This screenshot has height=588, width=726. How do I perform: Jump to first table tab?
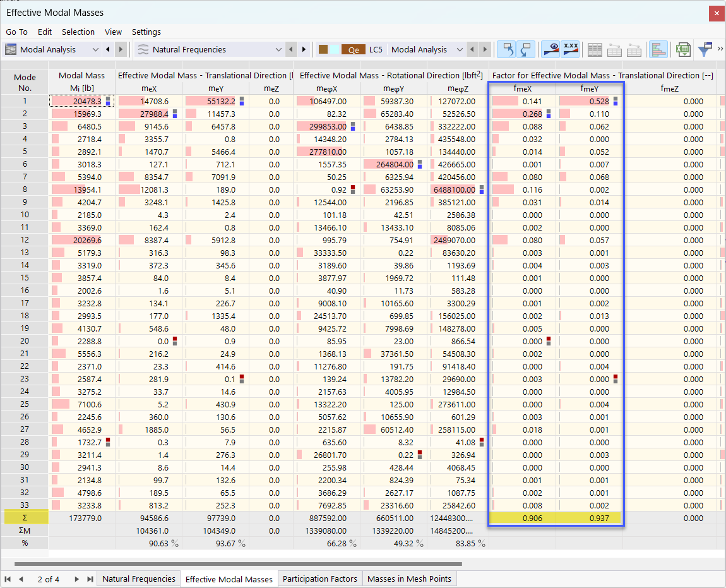(x=8, y=579)
